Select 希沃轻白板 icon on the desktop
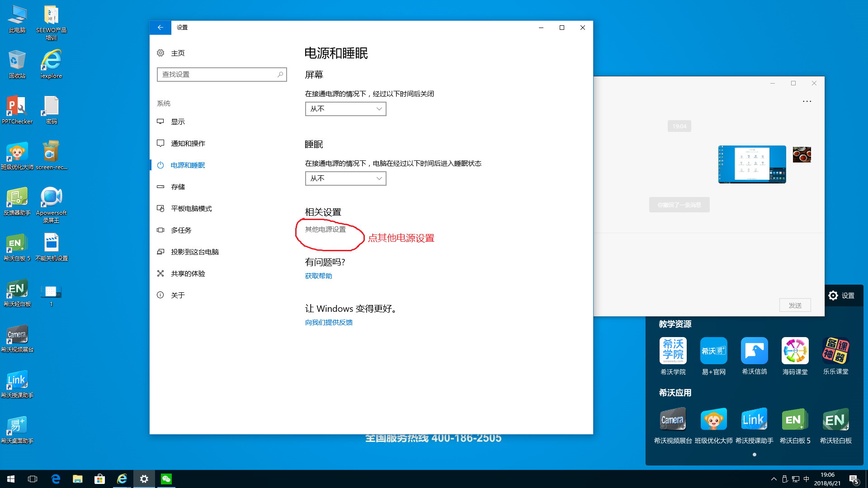Image resolution: width=868 pixels, height=488 pixels. [17, 292]
